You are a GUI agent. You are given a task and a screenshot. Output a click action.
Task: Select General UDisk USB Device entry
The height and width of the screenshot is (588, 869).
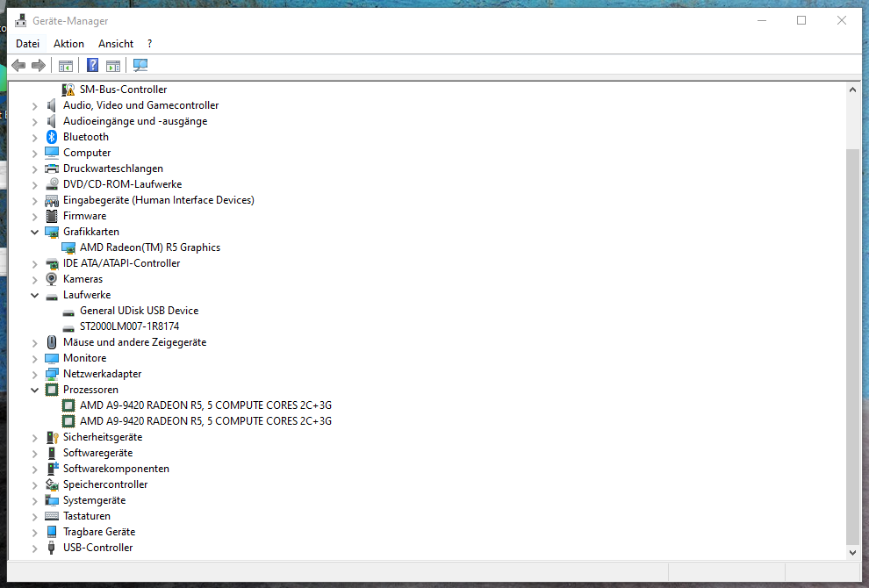click(x=139, y=311)
